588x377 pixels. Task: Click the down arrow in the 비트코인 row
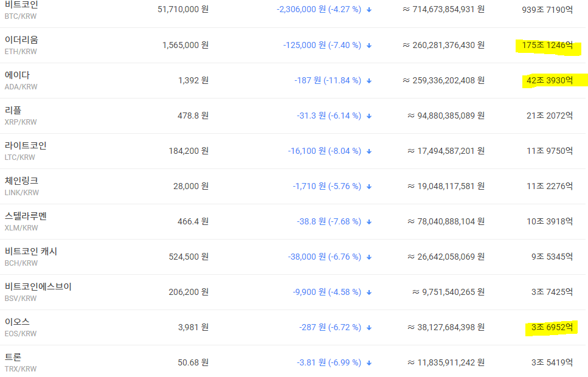[369, 10]
